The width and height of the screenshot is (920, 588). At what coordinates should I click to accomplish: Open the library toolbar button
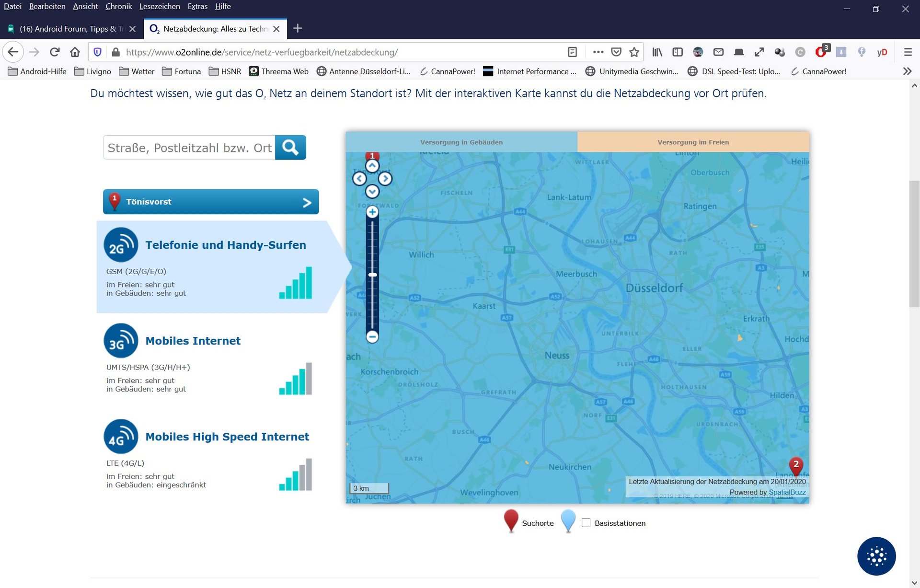point(657,52)
